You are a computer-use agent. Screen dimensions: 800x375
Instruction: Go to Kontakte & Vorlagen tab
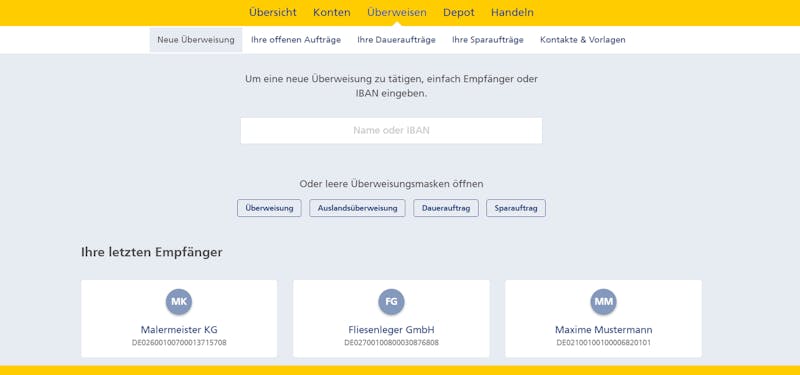583,40
